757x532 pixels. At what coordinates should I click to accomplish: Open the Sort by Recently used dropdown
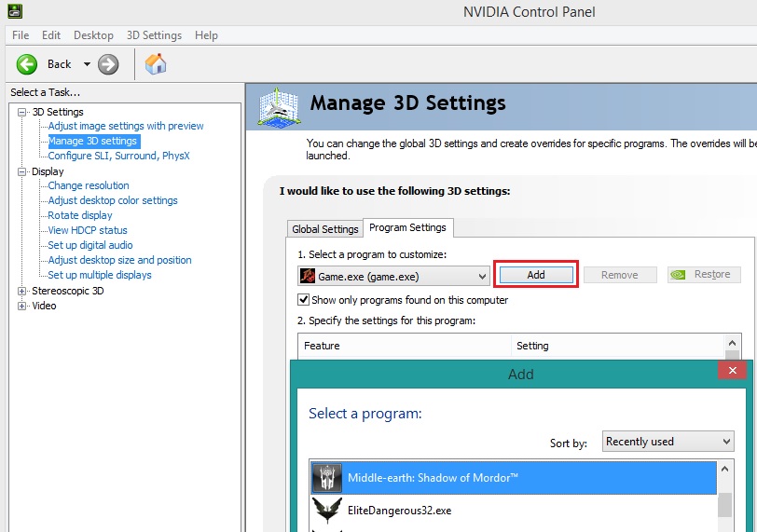point(668,442)
